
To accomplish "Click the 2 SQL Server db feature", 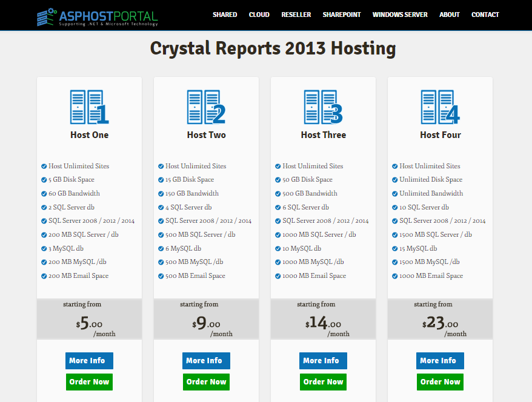I will [x=71, y=207].
